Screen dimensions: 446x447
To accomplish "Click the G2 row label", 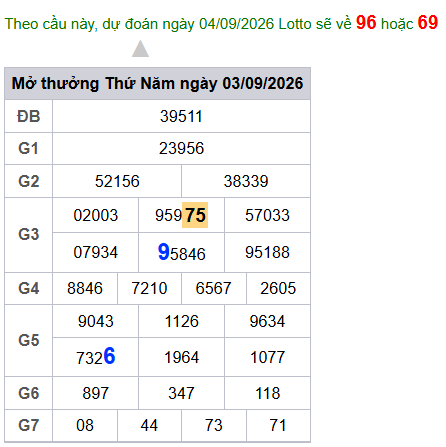I will pos(29,181).
